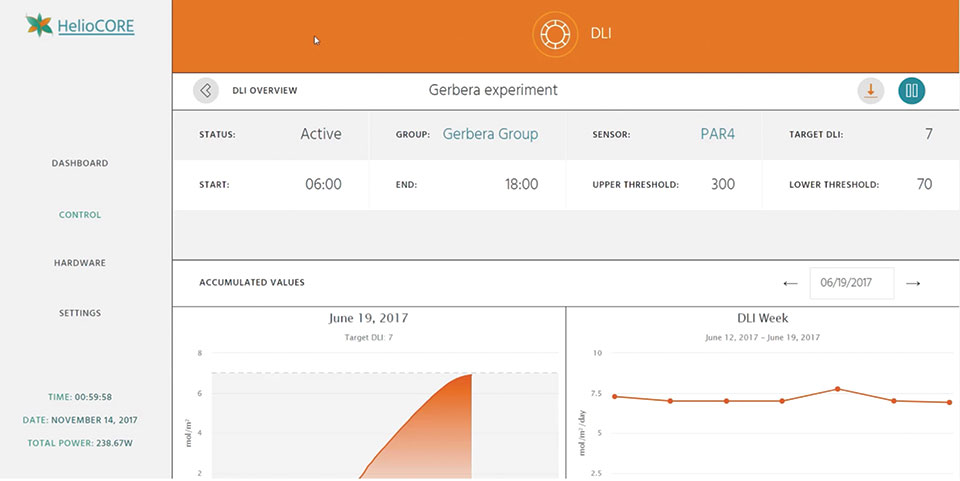Image resolution: width=960 pixels, height=481 pixels.
Task: Open the Gerbera Group link
Action: pyautogui.click(x=490, y=134)
